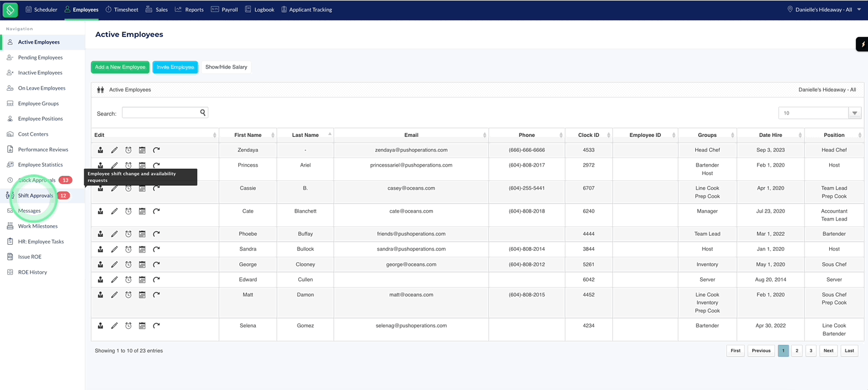This screenshot has height=390, width=868.
Task: Open Shift Approvals in the sidebar
Action: (x=36, y=196)
